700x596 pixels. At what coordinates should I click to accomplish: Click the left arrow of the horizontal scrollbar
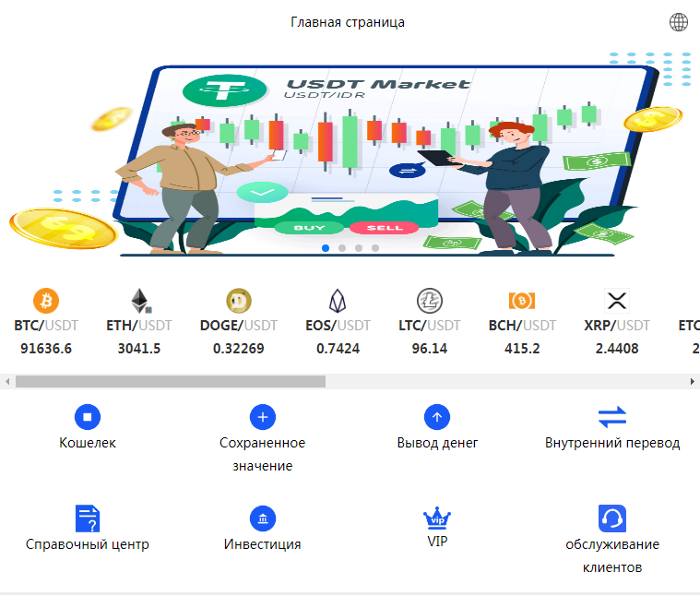point(7,381)
